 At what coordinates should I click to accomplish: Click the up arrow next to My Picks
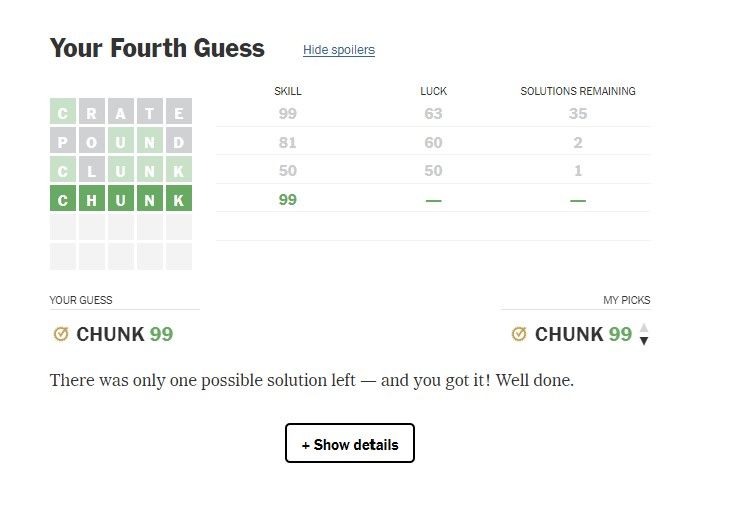pos(644,327)
